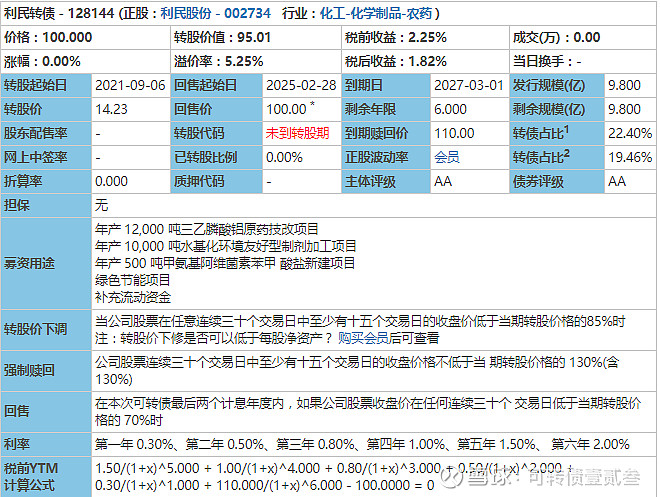Click the 购买会员 link
This screenshot has height=497, width=660.
[363, 338]
